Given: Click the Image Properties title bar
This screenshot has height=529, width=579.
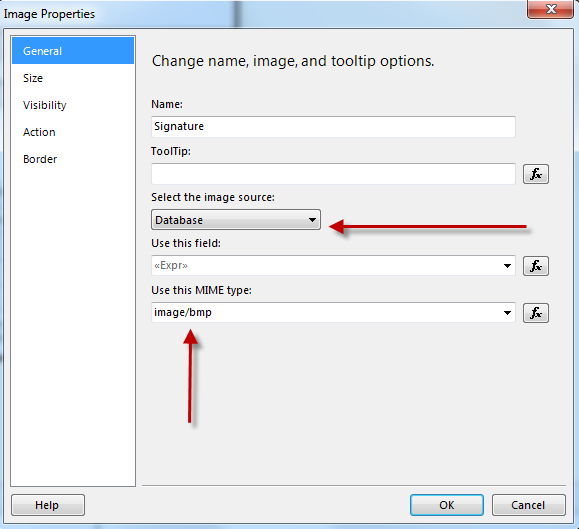Looking at the screenshot, I should 258,14.
